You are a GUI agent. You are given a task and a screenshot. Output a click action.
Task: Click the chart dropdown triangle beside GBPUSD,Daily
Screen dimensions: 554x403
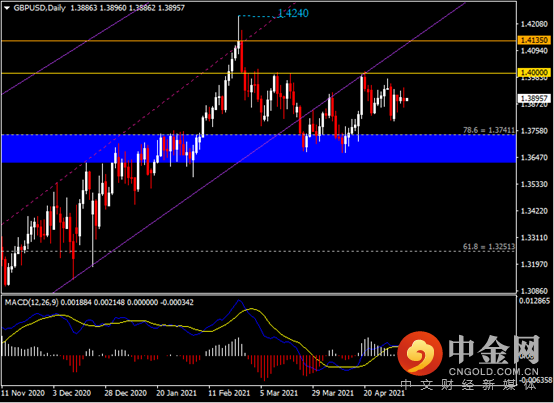tap(7, 8)
